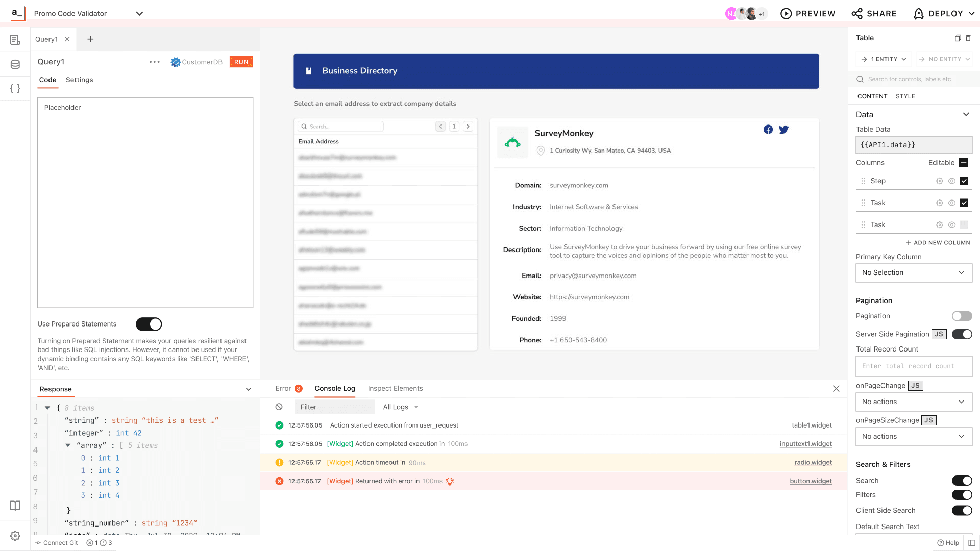The width and height of the screenshot is (980, 551).
Task: Open the JS objects curly braces icon
Action: point(15,88)
